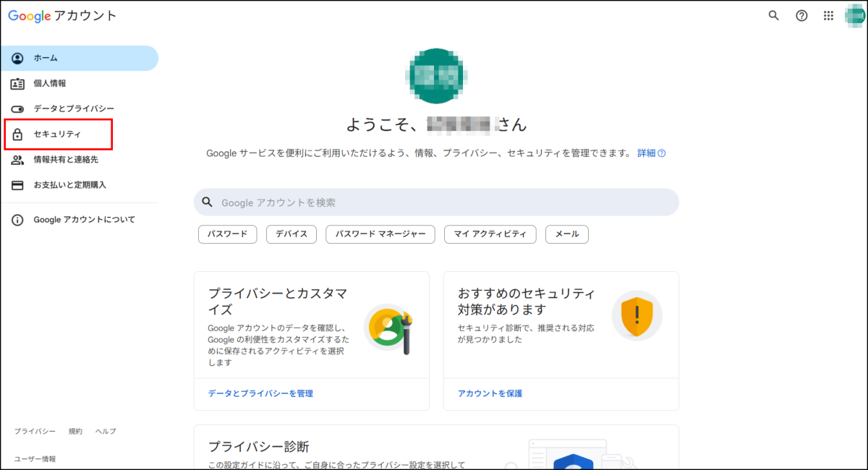Viewport: 868px width, 470px height.
Task: Click the おすすめのセキュリティ対策があります heading
Action: point(526,302)
